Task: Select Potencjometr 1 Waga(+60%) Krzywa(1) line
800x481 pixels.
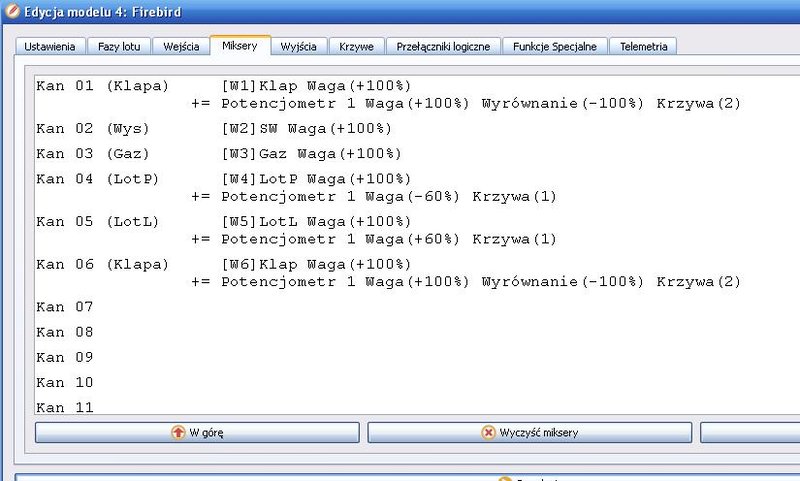Action: (x=373, y=239)
